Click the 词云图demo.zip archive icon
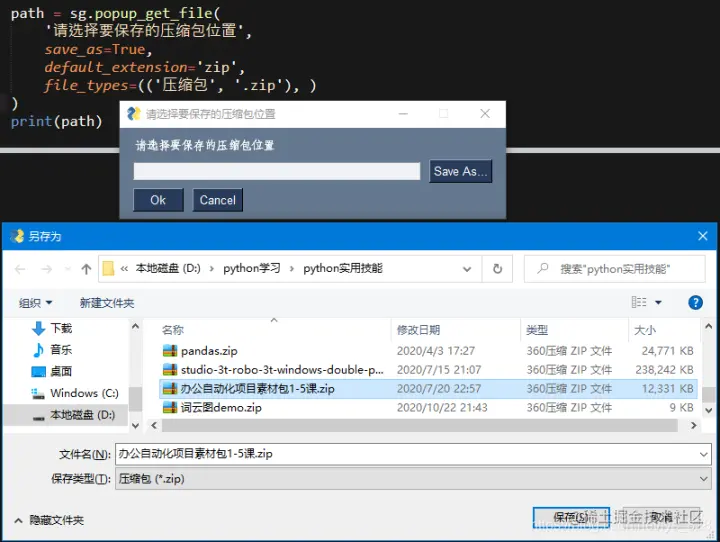 (x=170, y=407)
